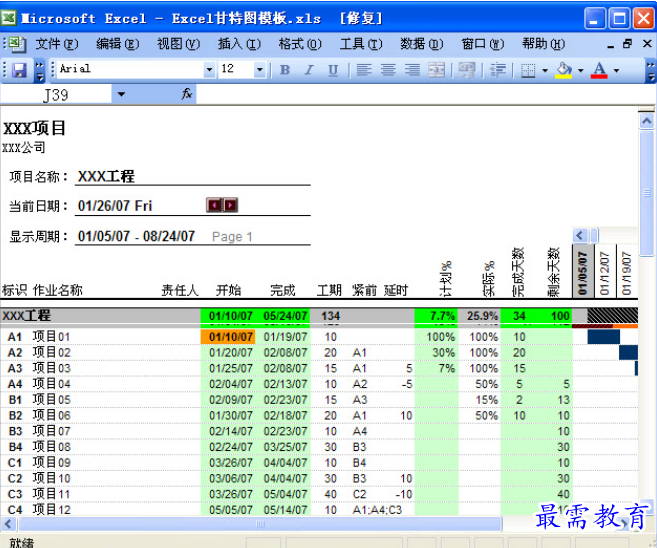The height and width of the screenshot is (548, 657).
Task: Click the next date arrow button
Action: (231, 205)
